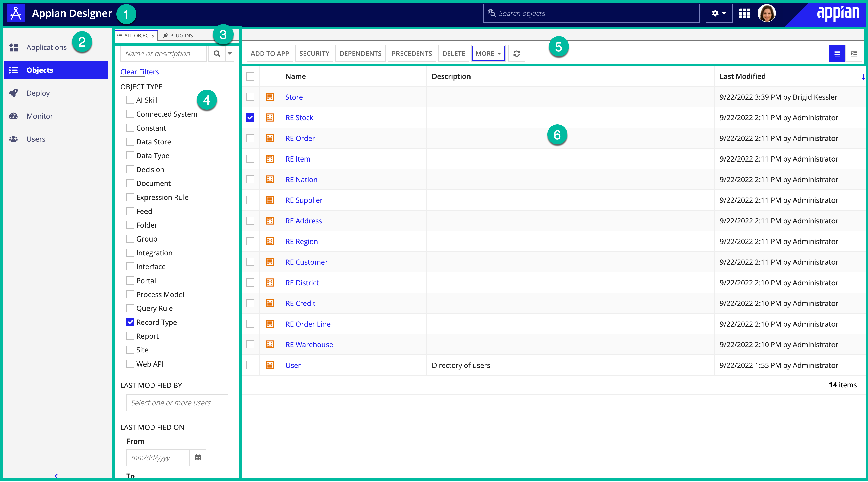The width and height of the screenshot is (868, 482).
Task: Click the Record Type icon for RE Stock
Action: click(270, 117)
